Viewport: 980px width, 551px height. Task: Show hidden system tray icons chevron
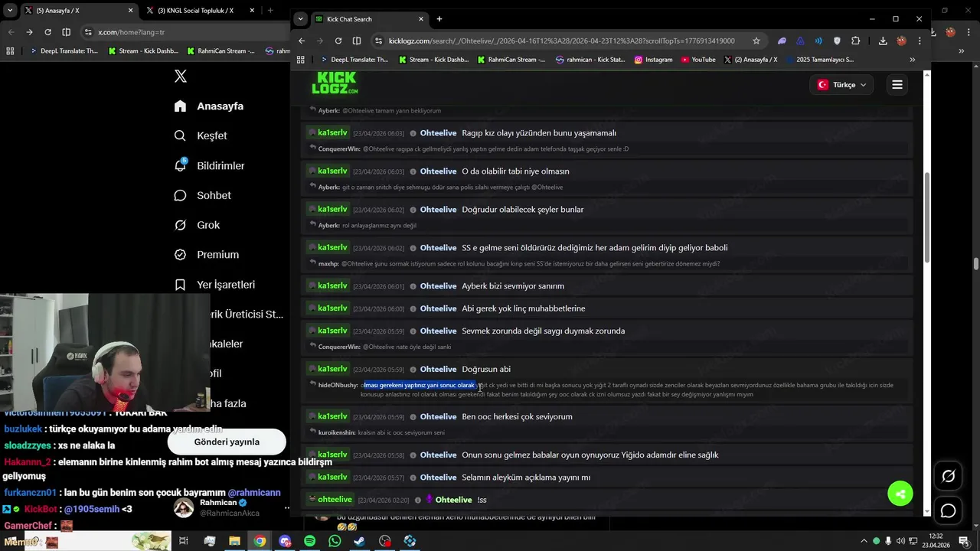point(863,541)
